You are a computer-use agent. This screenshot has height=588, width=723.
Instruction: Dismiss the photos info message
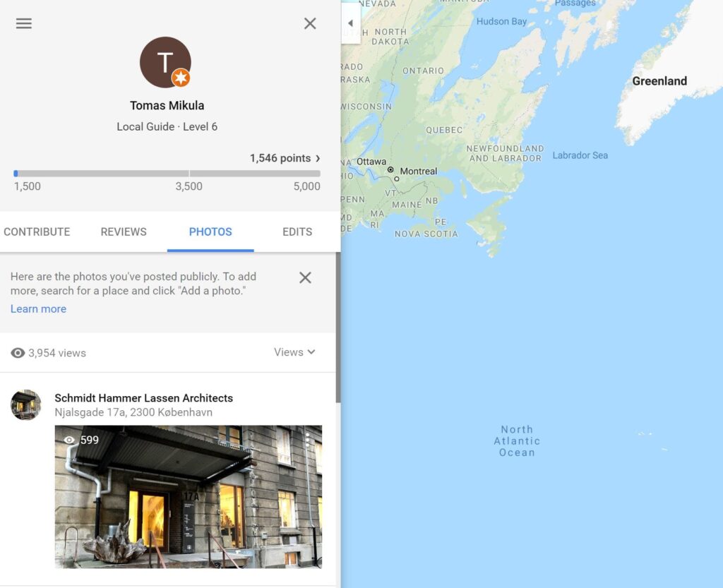[x=305, y=277]
